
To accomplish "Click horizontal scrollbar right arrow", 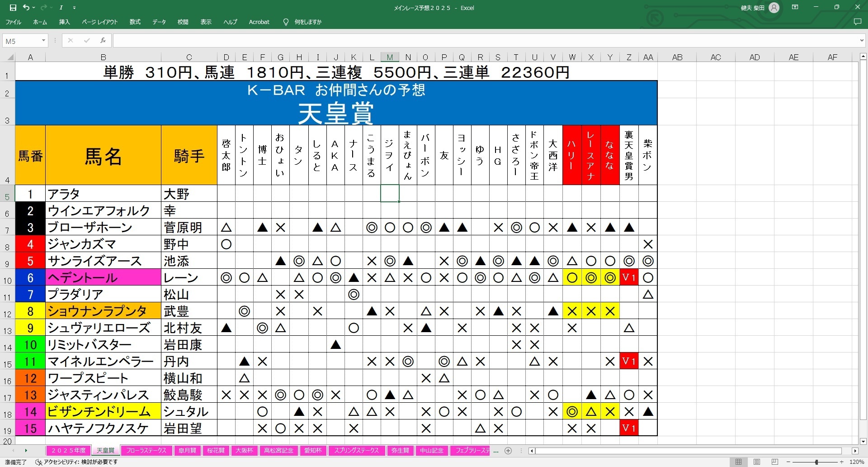I will click(x=855, y=451).
